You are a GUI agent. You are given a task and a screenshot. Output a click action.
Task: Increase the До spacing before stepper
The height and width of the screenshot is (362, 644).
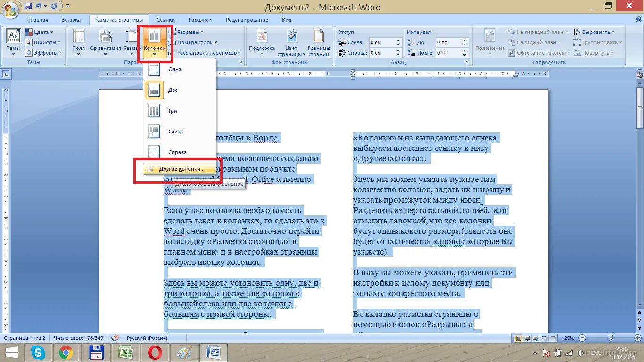[464, 41]
